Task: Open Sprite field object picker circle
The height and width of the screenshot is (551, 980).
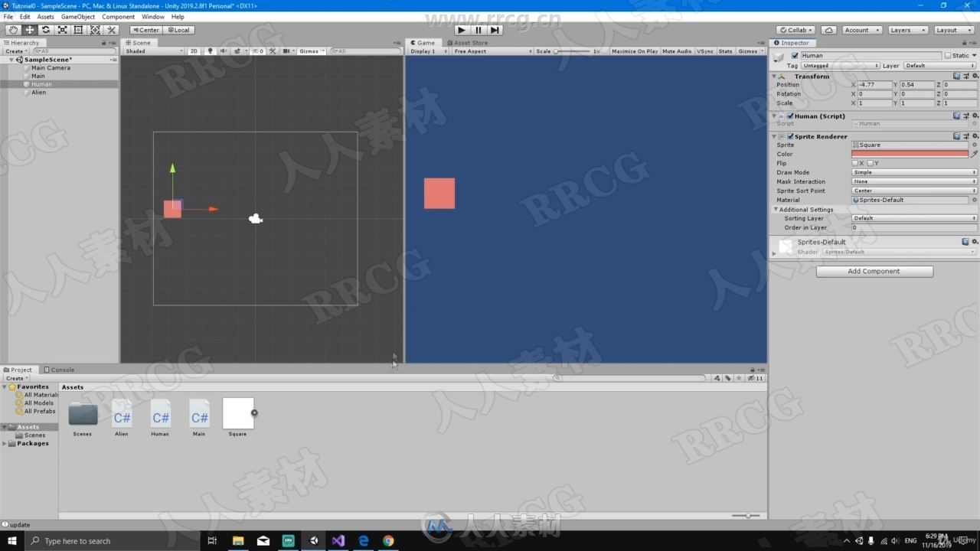Action: point(975,145)
